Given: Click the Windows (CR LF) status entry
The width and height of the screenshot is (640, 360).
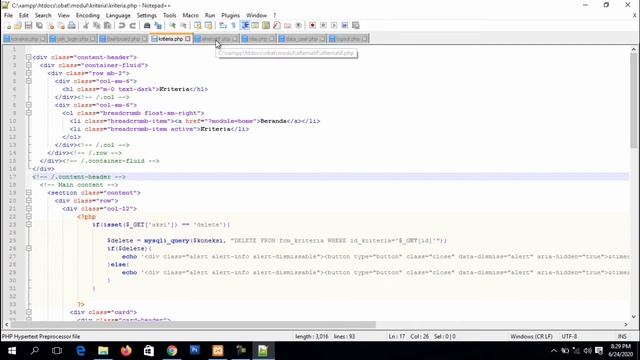Looking at the screenshot, I should pos(531,336).
